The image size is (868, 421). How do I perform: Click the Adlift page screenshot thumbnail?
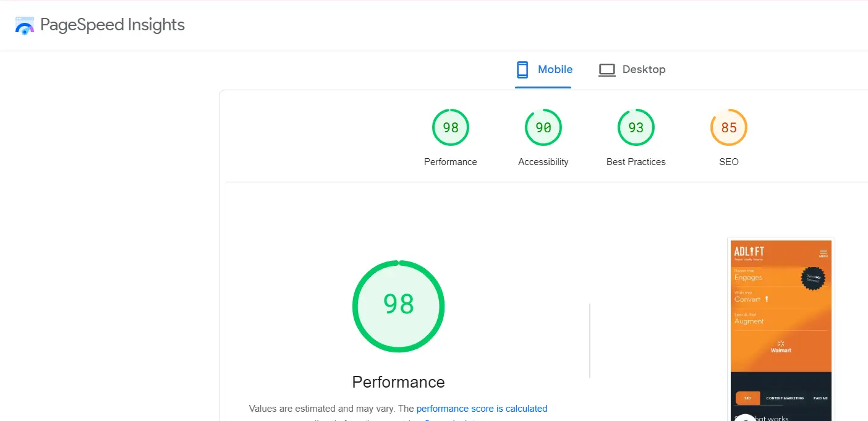[781, 330]
